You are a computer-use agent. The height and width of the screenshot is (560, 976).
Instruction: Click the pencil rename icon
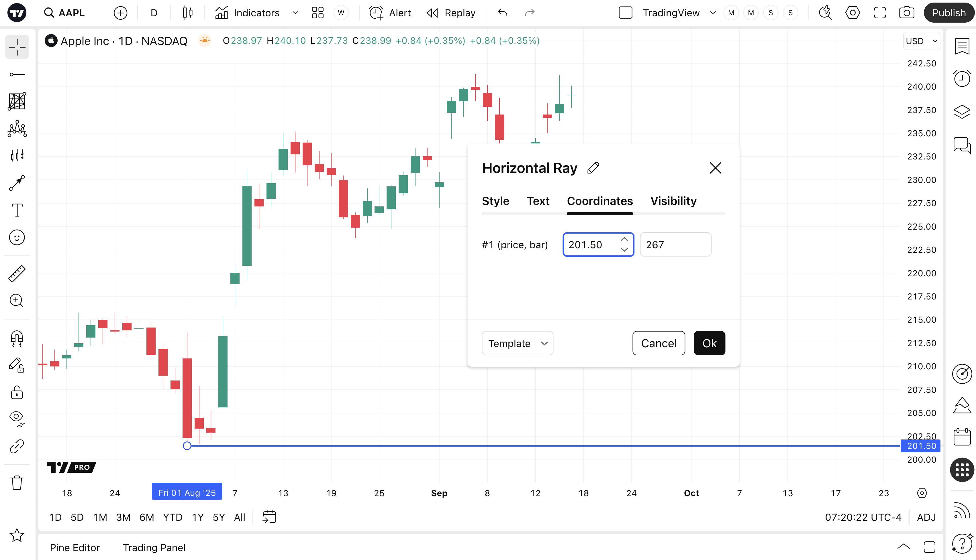[x=593, y=168]
